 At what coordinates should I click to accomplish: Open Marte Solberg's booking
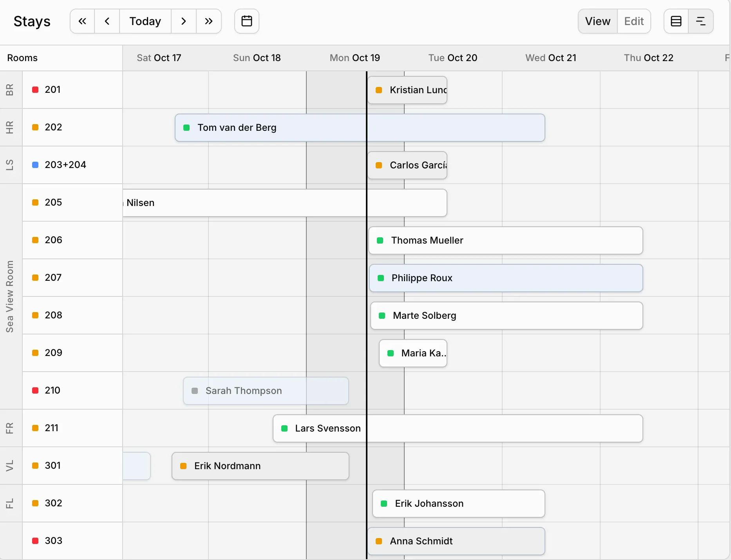click(507, 316)
